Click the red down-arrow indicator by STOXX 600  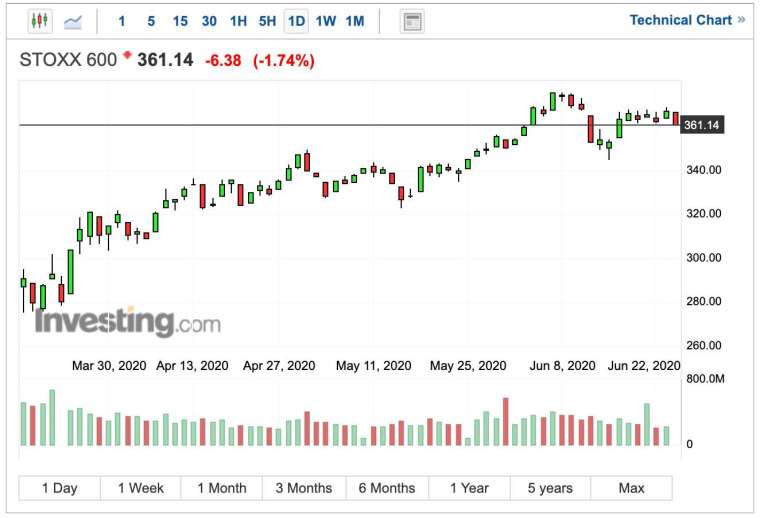(x=127, y=55)
